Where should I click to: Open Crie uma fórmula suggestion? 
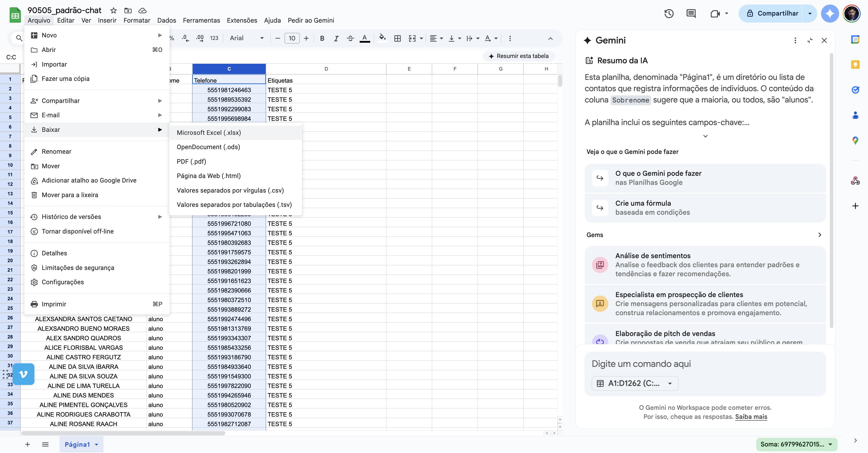pyautogui.click(x=705, y=207)
